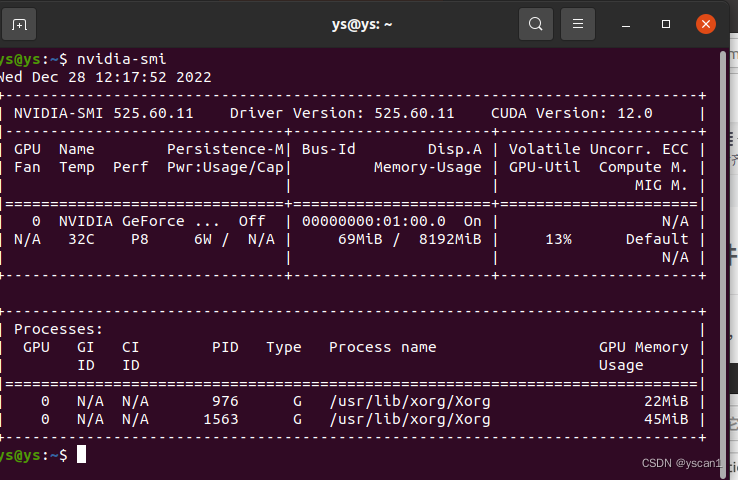Click PID '1563' in processes
Screen dimensions: 738x480
[221, 419]
